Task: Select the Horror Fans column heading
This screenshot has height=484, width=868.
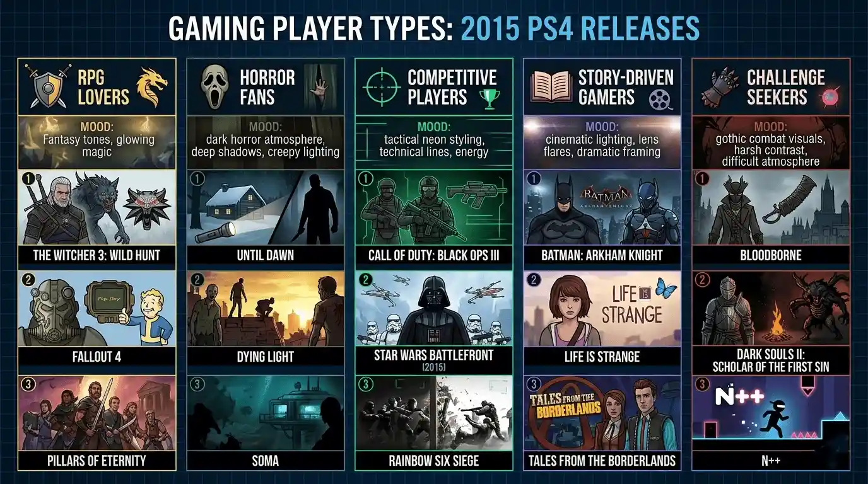Action: tap(267, 87)
